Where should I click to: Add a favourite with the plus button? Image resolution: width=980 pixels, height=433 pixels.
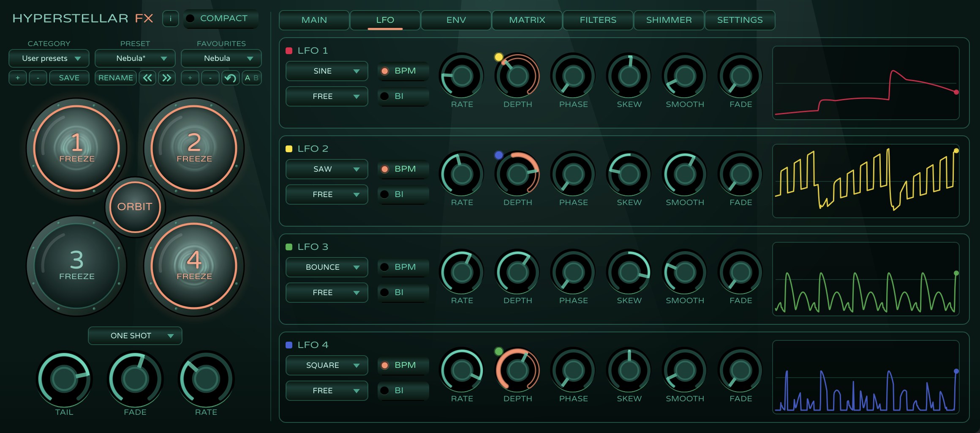[x=190, y=78]
